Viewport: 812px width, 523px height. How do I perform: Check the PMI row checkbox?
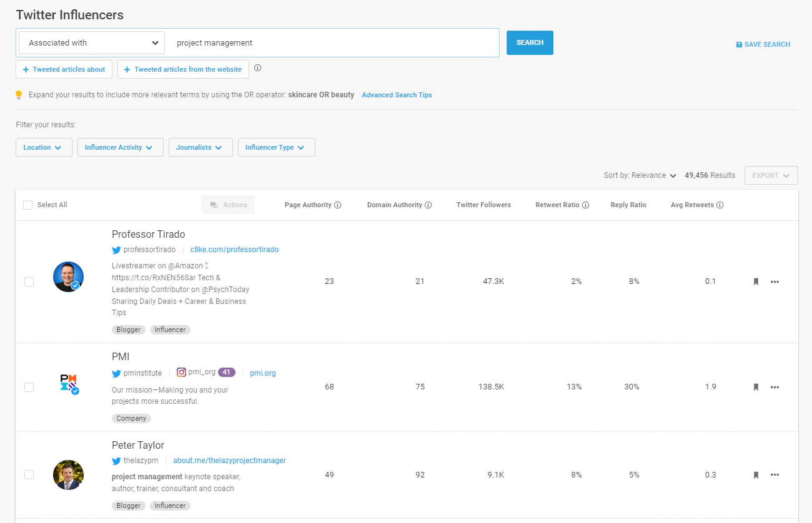(x=29, y=387)
